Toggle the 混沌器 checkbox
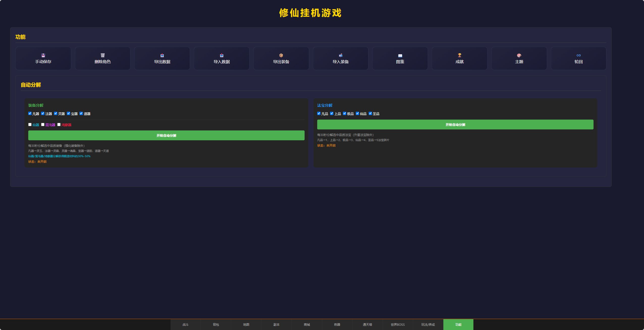Viewport: 644px width, 330px height. (43, 125)
